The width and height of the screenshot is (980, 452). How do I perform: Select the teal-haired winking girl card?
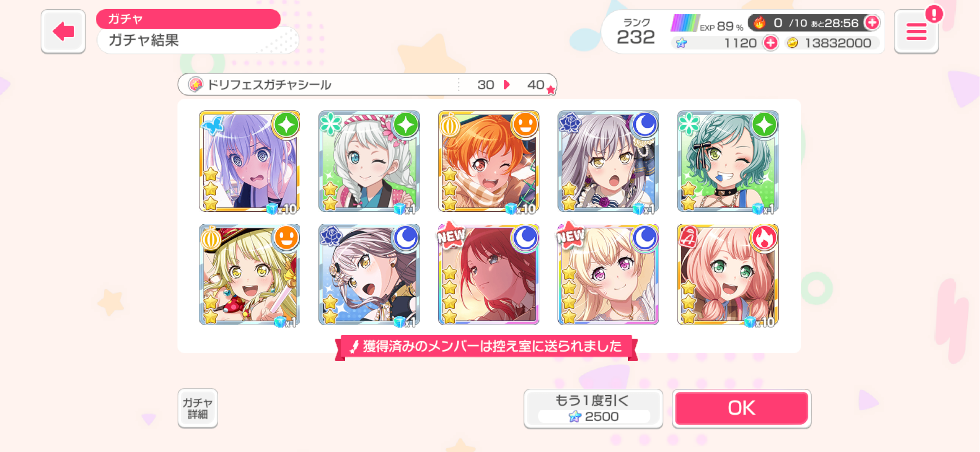[x=728, y=162]
